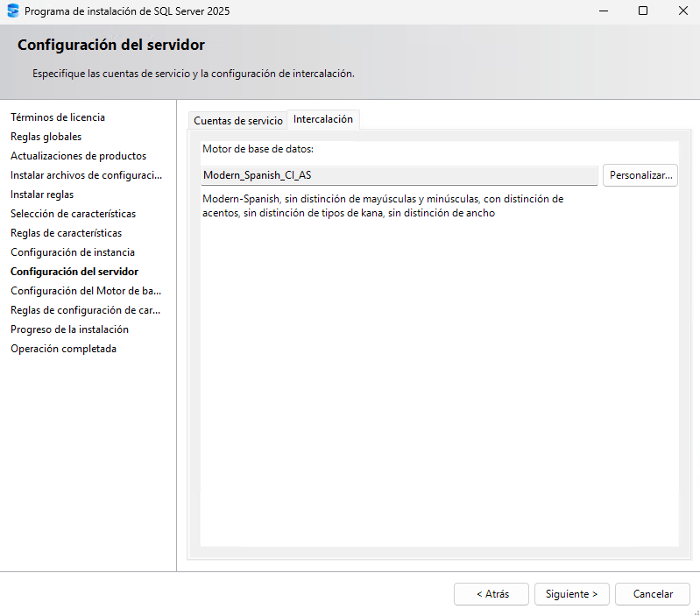Select Instalar archivos de configuraci... step

pos(86,175)
